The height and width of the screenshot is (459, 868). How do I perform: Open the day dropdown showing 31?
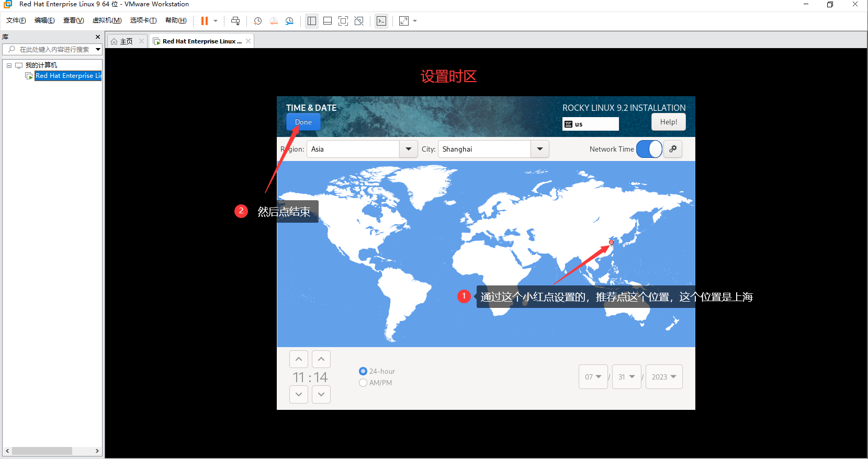(627, 377)
